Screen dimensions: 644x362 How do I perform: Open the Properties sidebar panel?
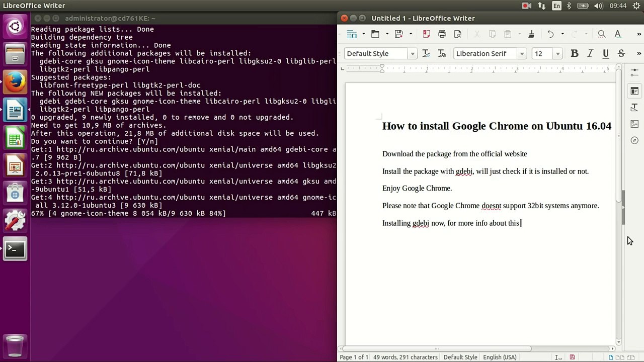pyautogui.click(x=634, y=91)
